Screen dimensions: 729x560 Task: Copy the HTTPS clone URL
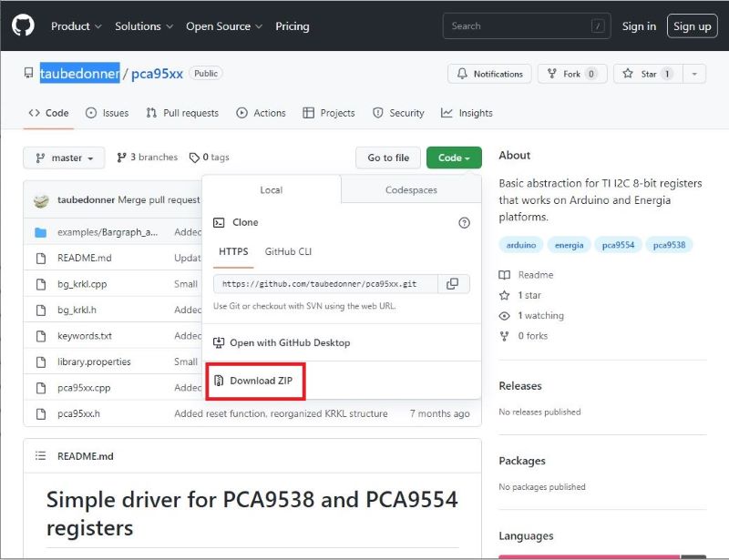tap(452, 284)
